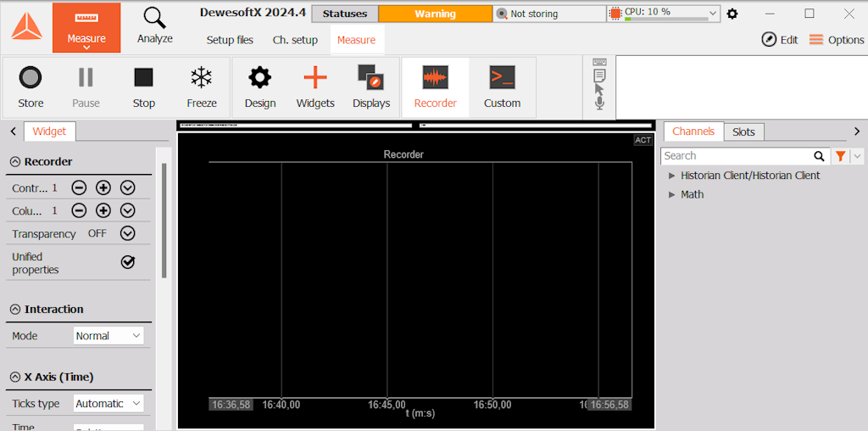Viewport: 868px width, 431px height.
Task: Freeze the display with snowflake icon
Action: point(202,87)
